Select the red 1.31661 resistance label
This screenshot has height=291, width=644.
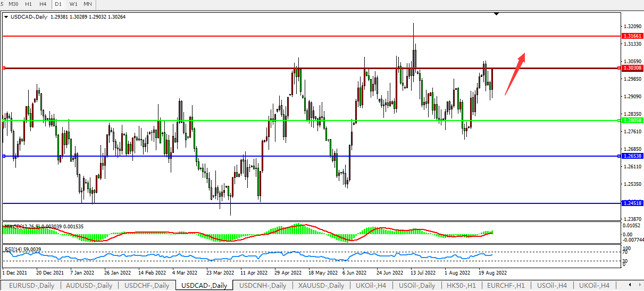[x=631, y=36]
